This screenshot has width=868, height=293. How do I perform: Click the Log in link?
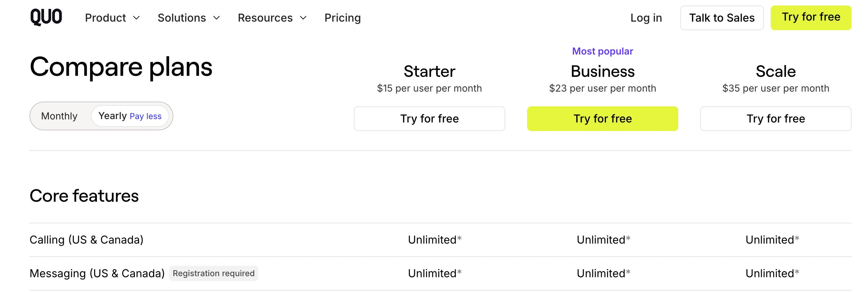coord(646,18)
